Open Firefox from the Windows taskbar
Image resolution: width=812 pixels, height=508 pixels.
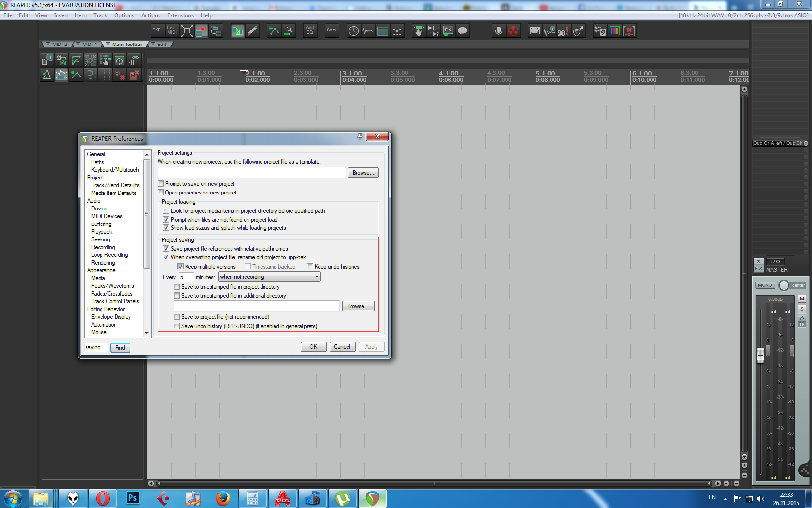tap(222, 498)
